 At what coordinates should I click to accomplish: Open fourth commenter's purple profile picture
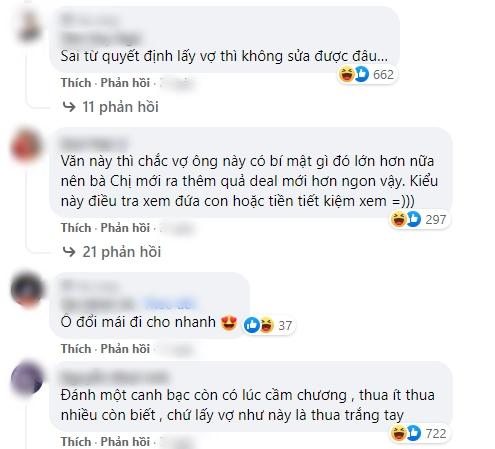coord(27,378)
